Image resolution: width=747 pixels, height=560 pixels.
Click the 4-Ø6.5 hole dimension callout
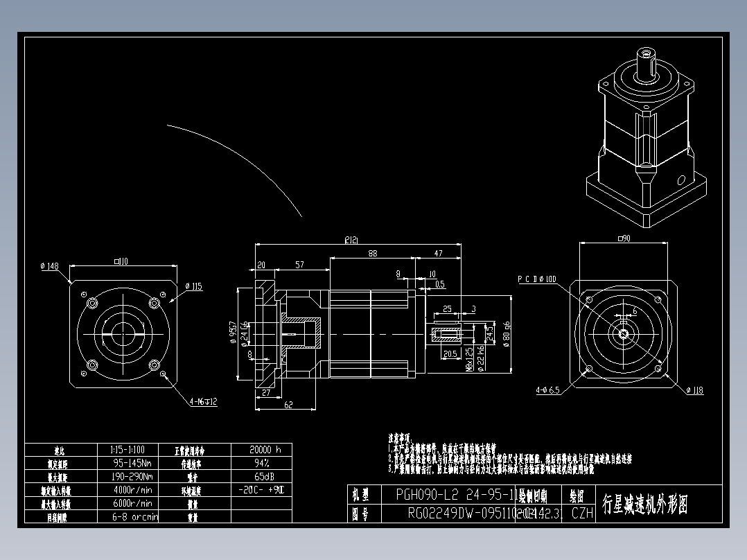click(x=547, y=388)
